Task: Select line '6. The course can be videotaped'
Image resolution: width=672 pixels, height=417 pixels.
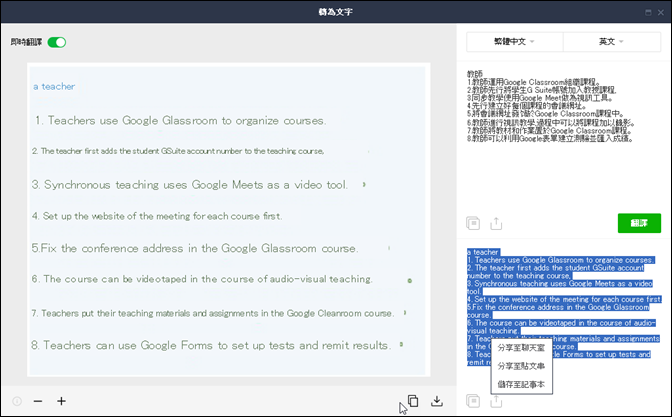Action: tap(202, 279)
